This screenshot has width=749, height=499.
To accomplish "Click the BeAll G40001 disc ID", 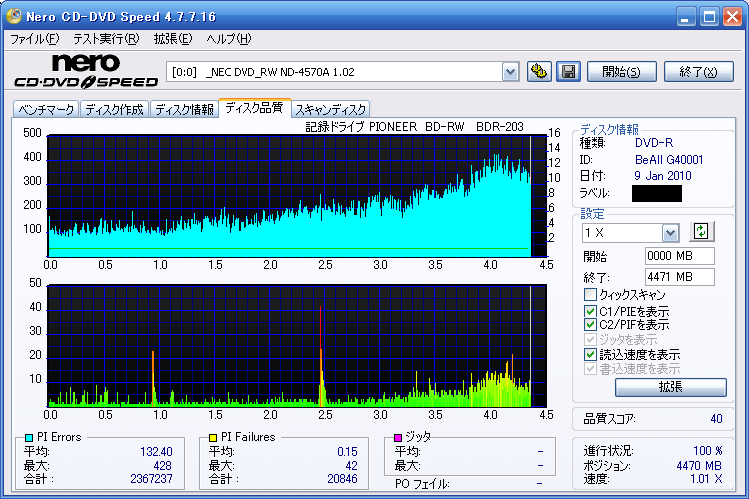I will point(669,160).
